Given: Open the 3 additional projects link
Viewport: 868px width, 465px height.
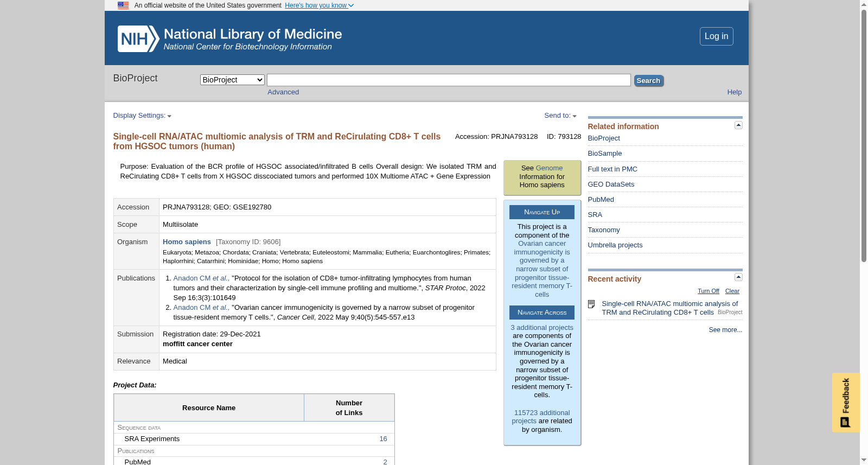Looking at the screenshot, I should 542,328.
